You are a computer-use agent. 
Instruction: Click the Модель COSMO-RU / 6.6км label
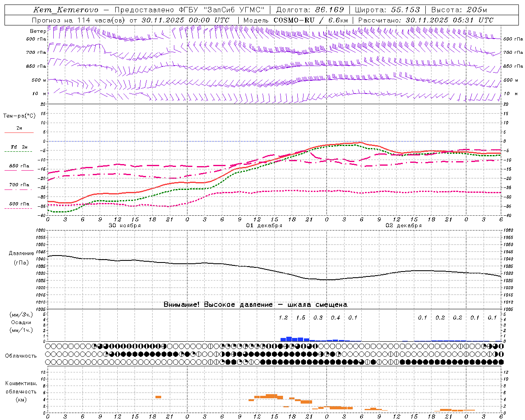tap(295, 20)
